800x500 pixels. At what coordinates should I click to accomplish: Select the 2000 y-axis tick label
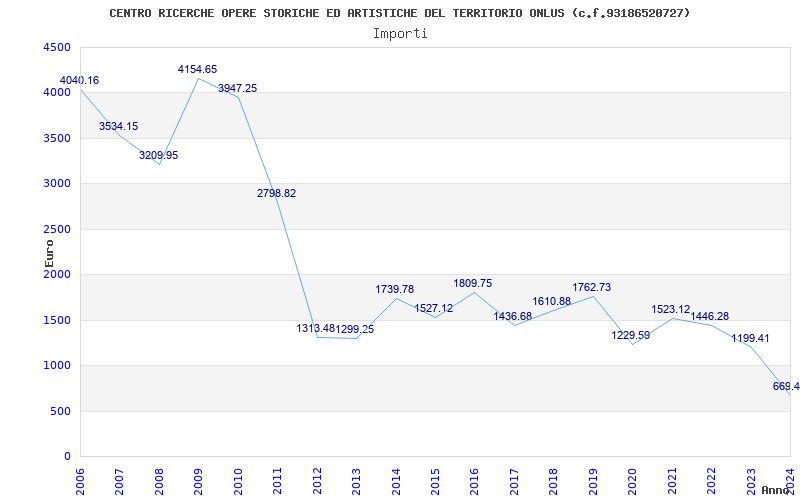point(57,275)
